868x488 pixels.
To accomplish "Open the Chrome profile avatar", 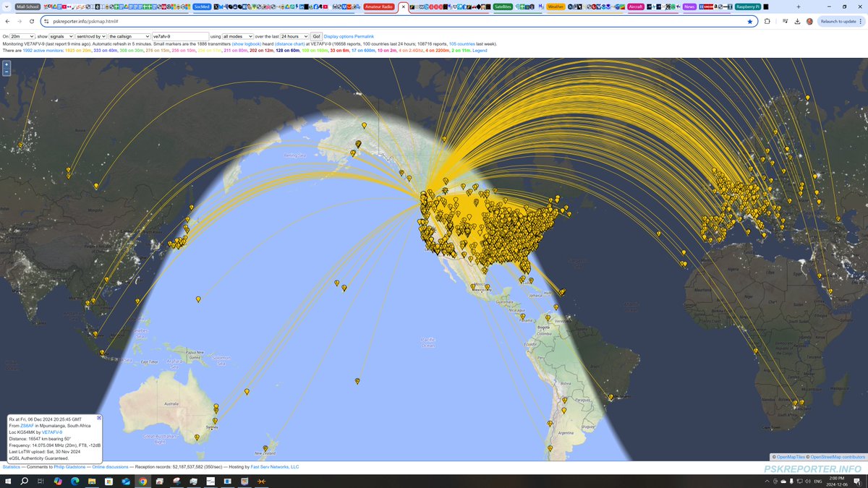I will pos(809,22).
